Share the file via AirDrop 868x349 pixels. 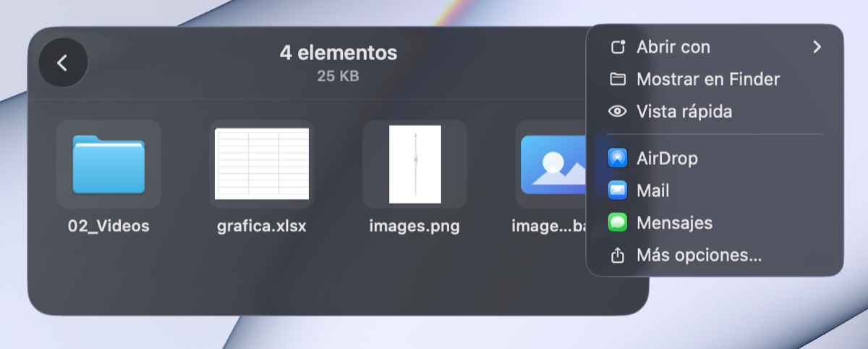click(x=715, y=158)
